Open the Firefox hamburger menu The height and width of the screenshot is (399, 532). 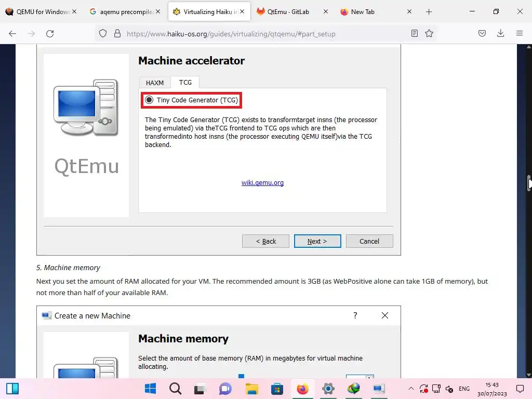520,33
